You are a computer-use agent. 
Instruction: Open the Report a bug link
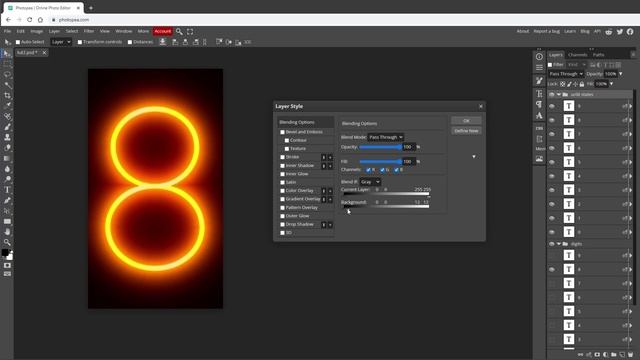(547, 31)
